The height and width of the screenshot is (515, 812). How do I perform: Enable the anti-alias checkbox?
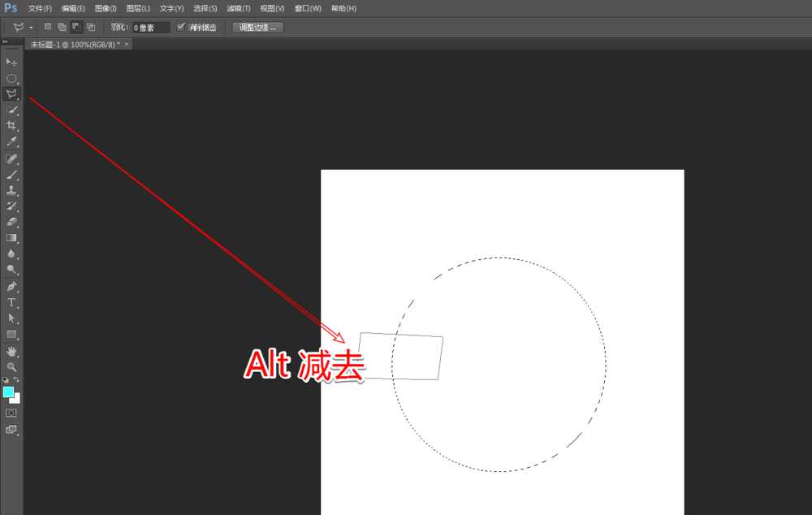180,27
